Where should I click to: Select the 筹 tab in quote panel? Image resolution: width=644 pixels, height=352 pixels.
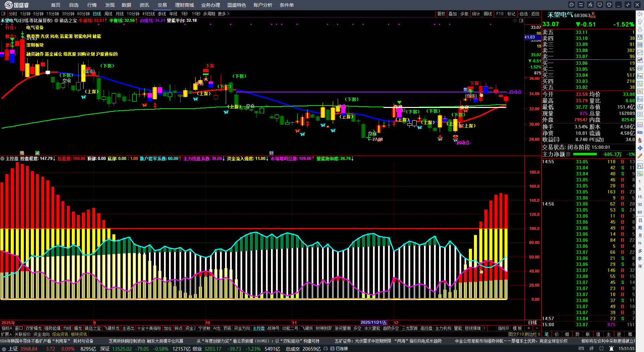click(x=630, y=334)
